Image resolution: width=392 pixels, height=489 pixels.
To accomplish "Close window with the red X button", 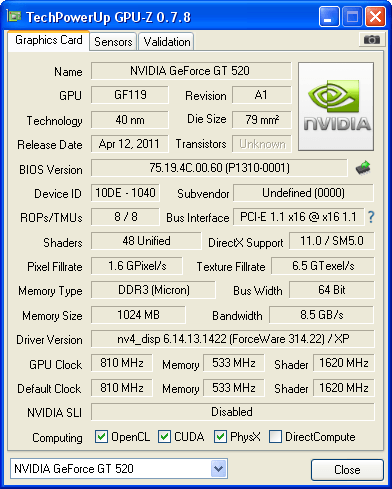I will coord(375,16).
